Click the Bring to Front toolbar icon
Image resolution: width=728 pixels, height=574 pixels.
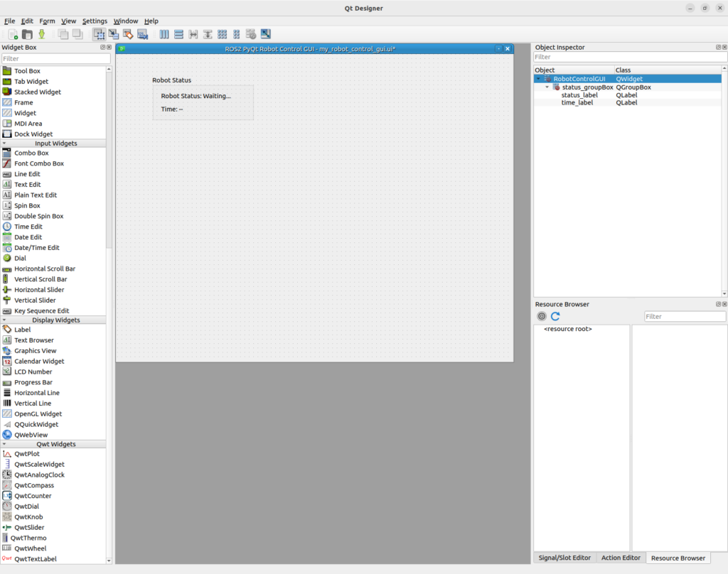(77, 34)
